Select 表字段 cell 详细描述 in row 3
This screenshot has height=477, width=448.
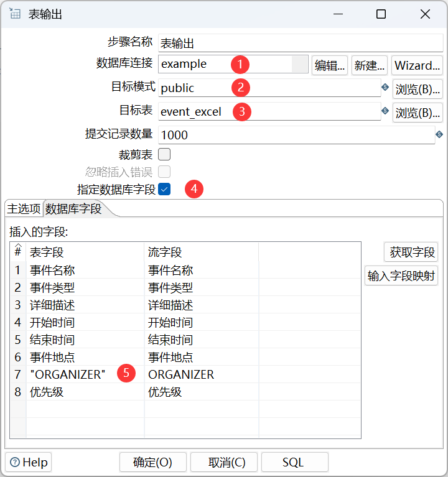click(85, 305)
